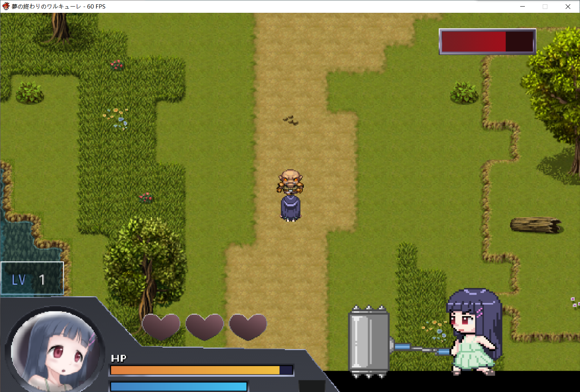Click the middle heart life icon
The width and height of the screenshot is (580, 392).
(205, 327)
